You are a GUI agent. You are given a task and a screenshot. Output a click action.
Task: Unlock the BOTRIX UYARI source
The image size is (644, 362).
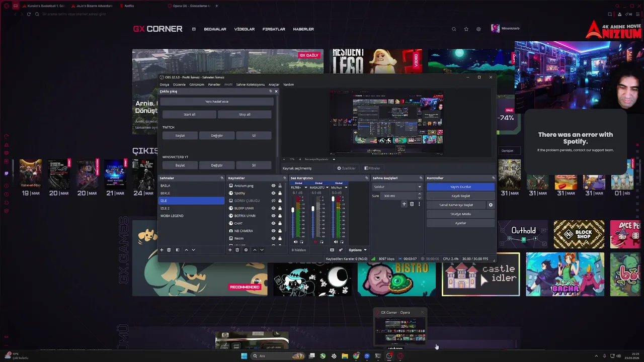pos(280,216)
